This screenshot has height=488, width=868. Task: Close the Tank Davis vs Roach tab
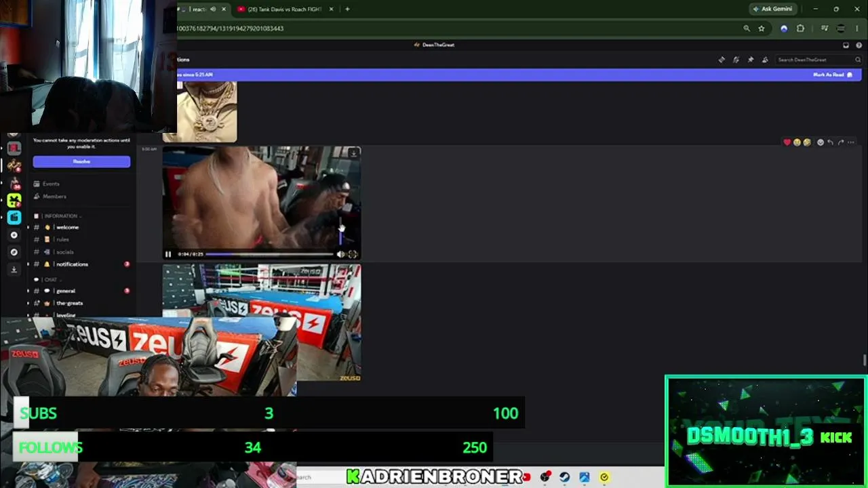click(x=331, y=9)
